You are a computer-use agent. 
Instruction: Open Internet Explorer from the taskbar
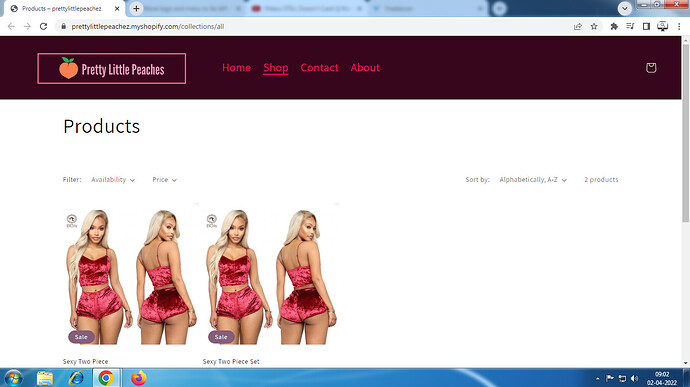(x=76, y=378)
